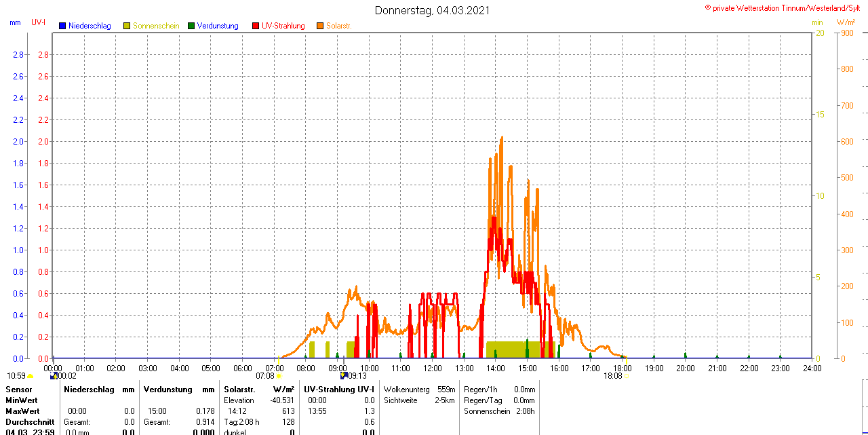
Task: Click the yellow icon beside 10:59
Action: click(x=30, y=375)
